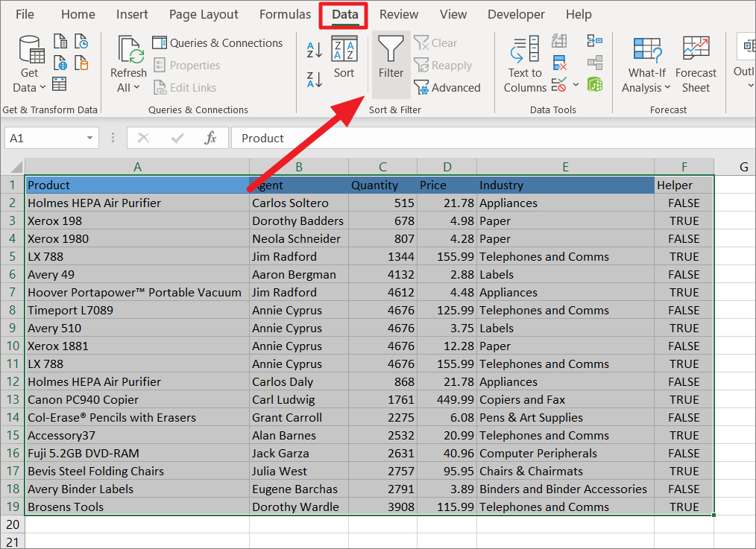Viewport: 756px width, 549px height.
Task: Launch Text to Columns wizard
Action: (x=525, y=64)
